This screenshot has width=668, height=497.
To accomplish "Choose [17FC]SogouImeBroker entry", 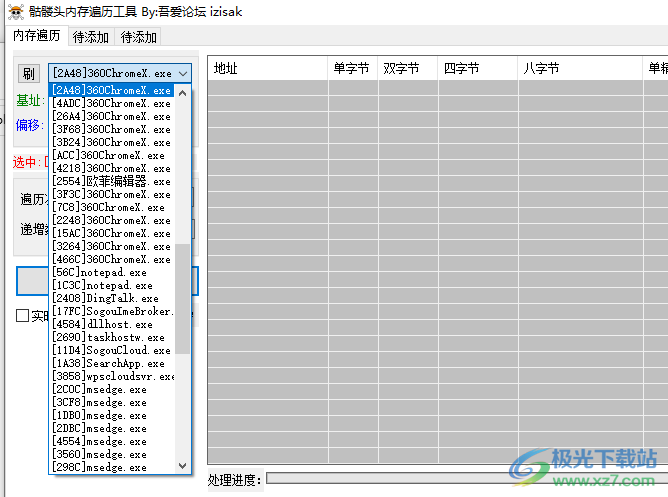I will (112, 311).
